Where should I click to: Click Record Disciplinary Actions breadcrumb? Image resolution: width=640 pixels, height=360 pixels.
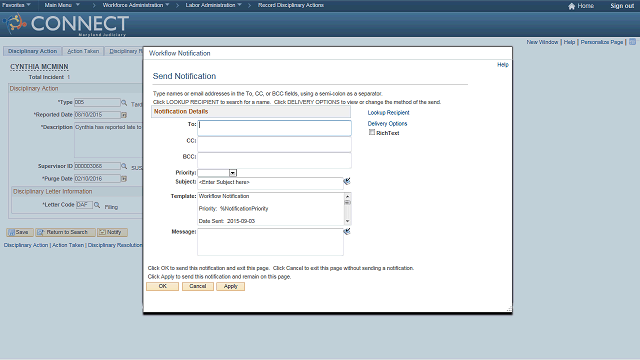click(x=291, y=5)
